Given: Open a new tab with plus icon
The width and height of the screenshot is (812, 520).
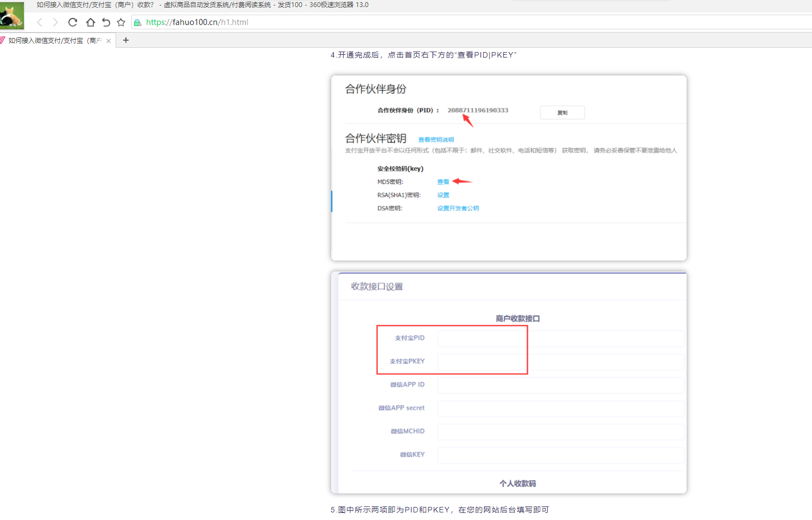Looking at the screenshot, I should [x=126, y=40].
